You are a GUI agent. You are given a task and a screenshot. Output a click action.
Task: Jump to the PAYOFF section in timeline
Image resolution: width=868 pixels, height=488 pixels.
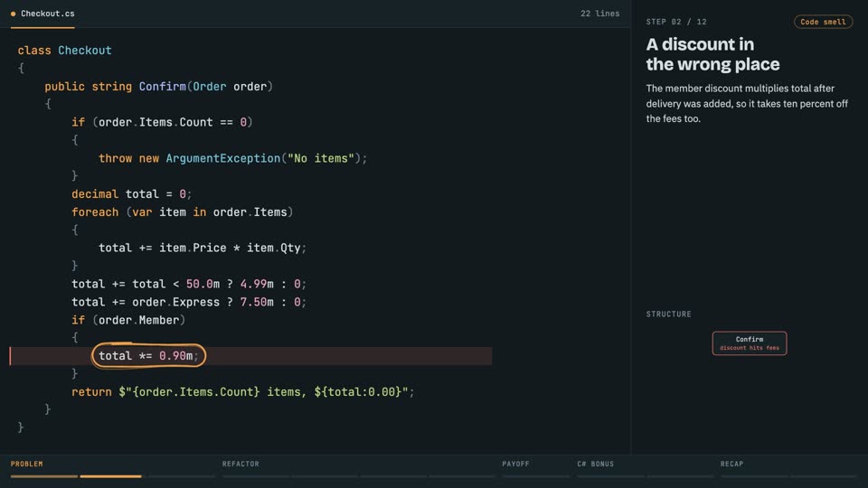click(515, 464)
